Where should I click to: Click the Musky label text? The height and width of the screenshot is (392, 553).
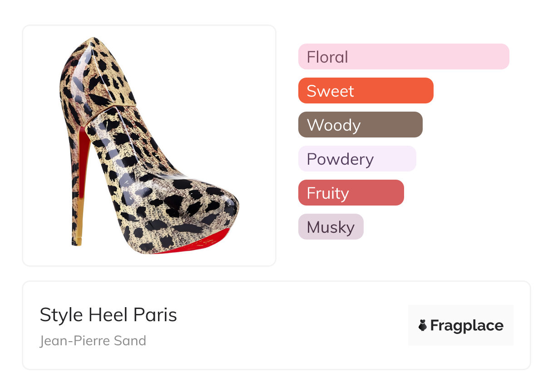tap(331, 227)
